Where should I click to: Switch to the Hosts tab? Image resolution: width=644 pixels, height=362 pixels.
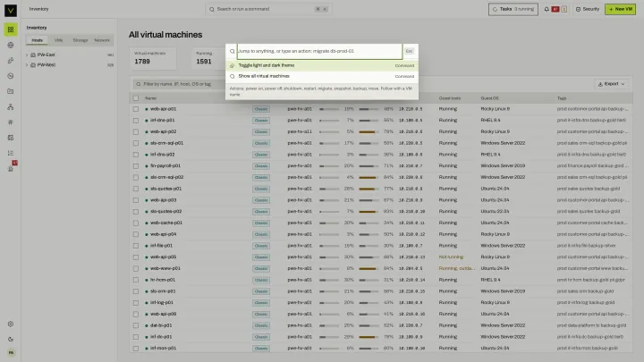click(x=37, y=40)
